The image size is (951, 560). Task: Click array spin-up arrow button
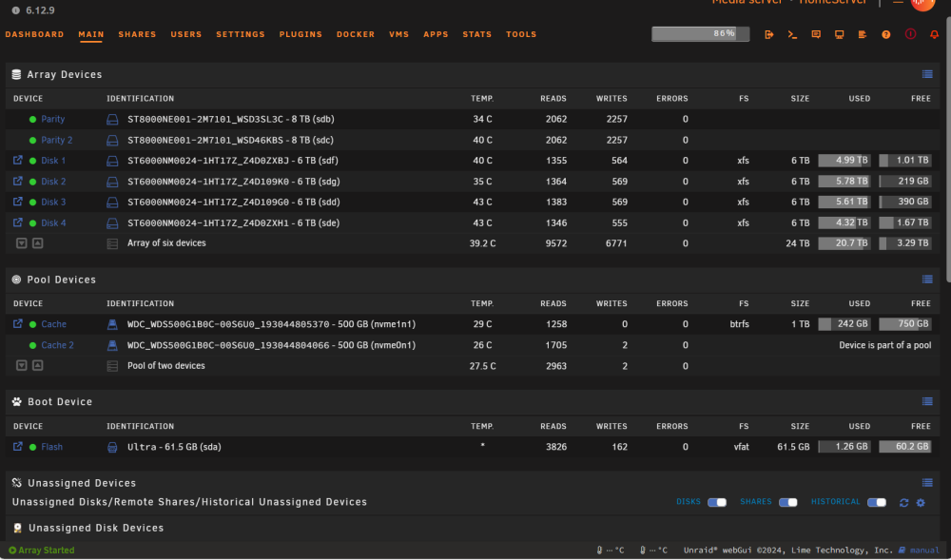coord(38,243)
